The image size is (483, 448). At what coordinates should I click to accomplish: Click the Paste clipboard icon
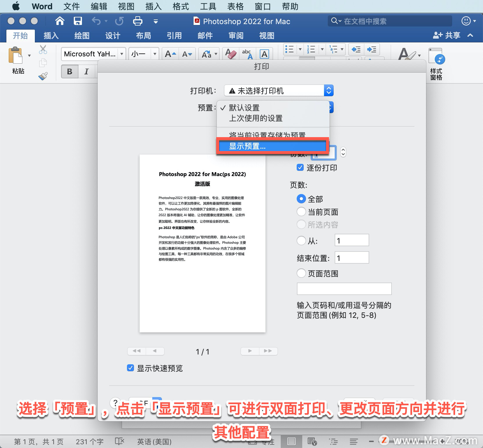(15, 55)
